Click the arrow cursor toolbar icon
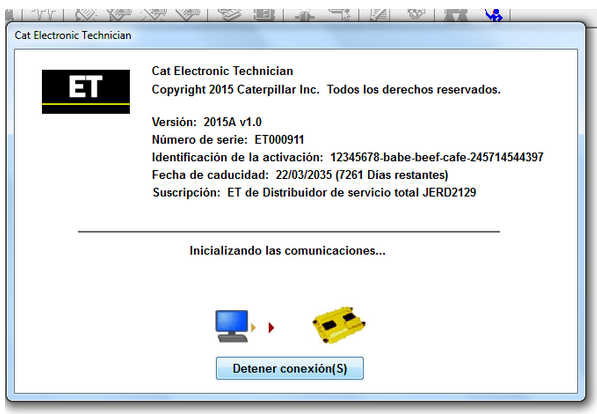597x414 pixels. (x=340, y=15)
